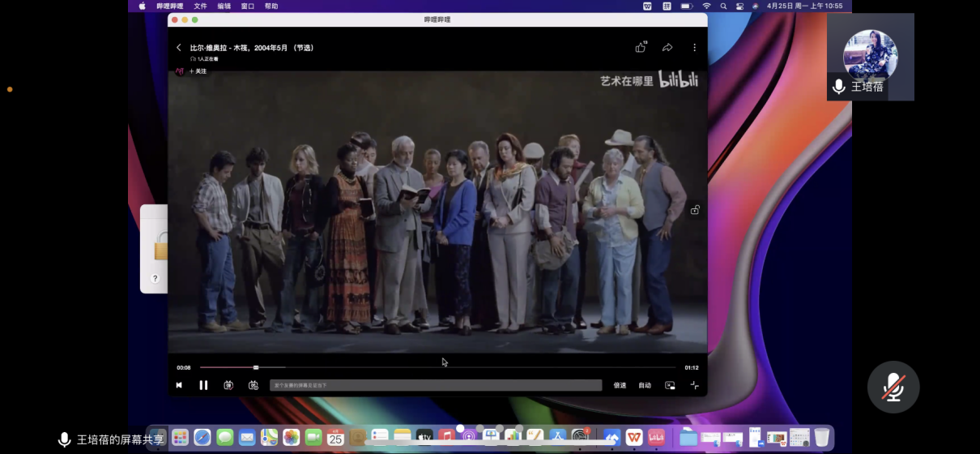
Task: Open danmaku settings icon
Action: pyautogui.click(x=254, y=385)
